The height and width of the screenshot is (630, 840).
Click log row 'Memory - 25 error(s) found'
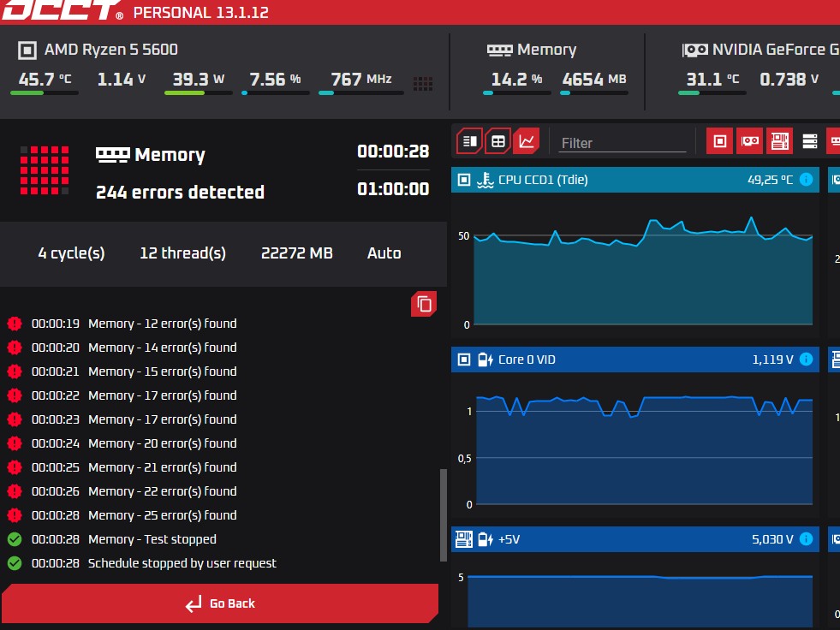163,515
